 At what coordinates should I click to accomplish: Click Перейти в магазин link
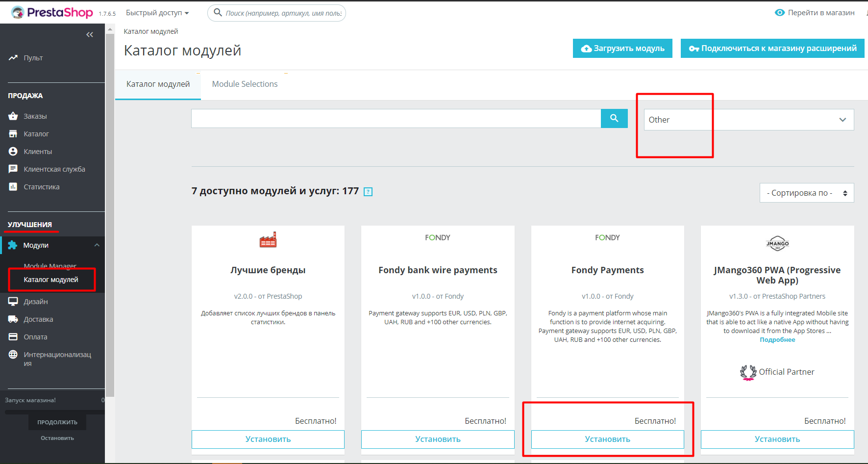[821, 13]
